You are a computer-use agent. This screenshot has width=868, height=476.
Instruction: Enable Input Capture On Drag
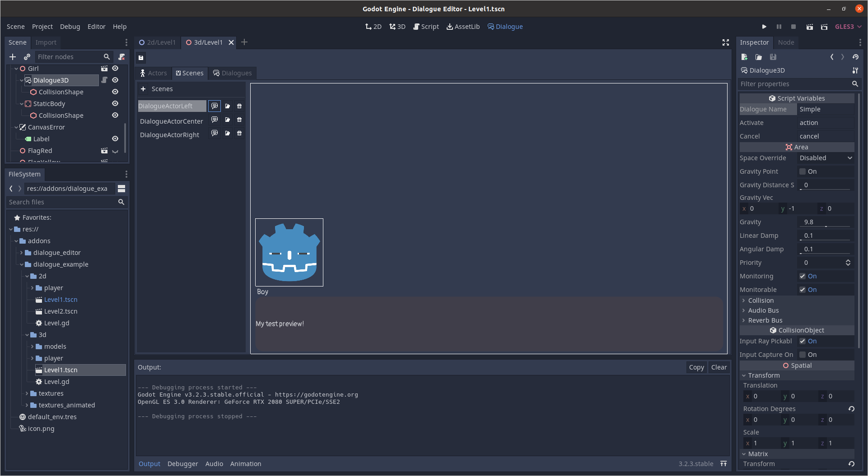[803, 355]
